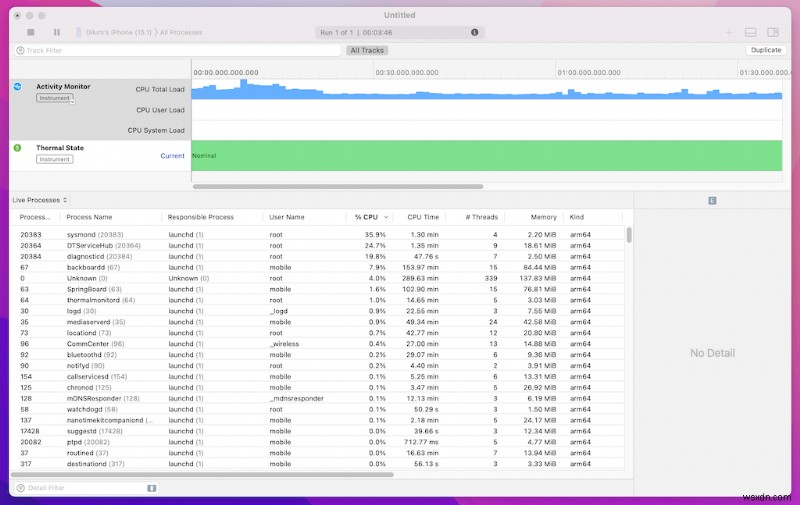Image resolution: width=800 pixels, height=505 pixels.
Task: Select the CommCenter (96) row
Action: [x=317, y=344]
